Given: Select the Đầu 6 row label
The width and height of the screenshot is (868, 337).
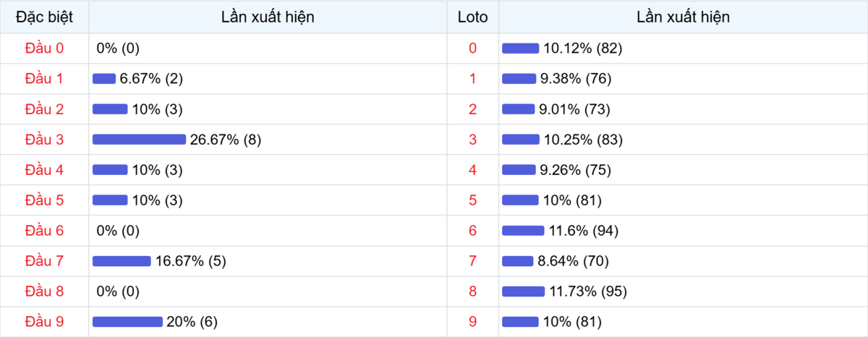Looking at the screenshot, I should (44, 231).
